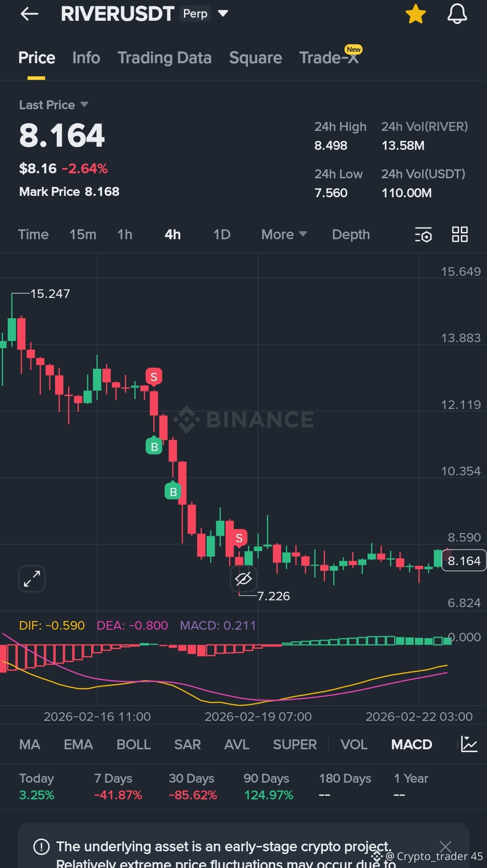Tap the 24h Vol(RIVER) 13.58M value

pyautogui.click(x=403, y=145)
